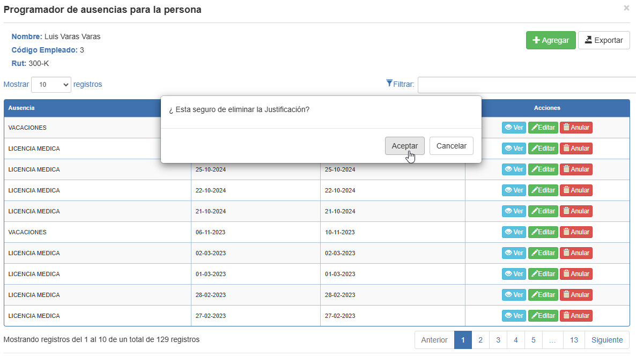Viewport: 636px width, 364px height.
Task: Open the Mostrar registros count dropdown
Action: (51, 85)
